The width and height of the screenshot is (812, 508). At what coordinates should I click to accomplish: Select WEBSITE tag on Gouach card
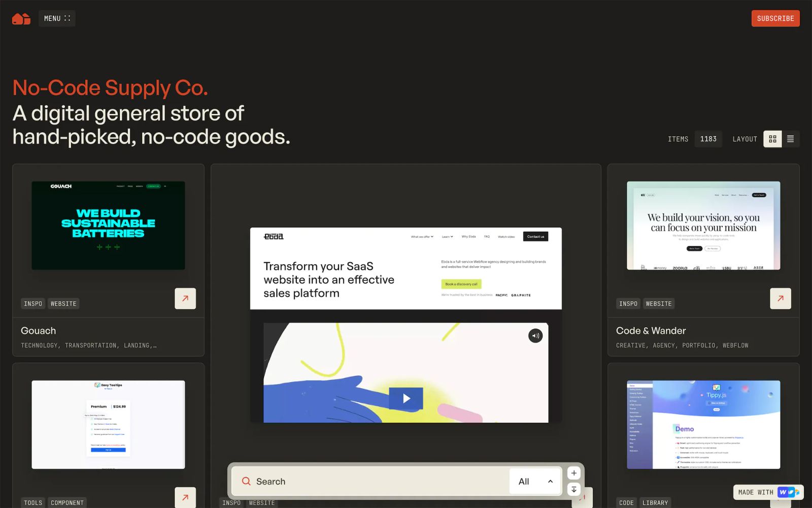(x=63, y=304)
